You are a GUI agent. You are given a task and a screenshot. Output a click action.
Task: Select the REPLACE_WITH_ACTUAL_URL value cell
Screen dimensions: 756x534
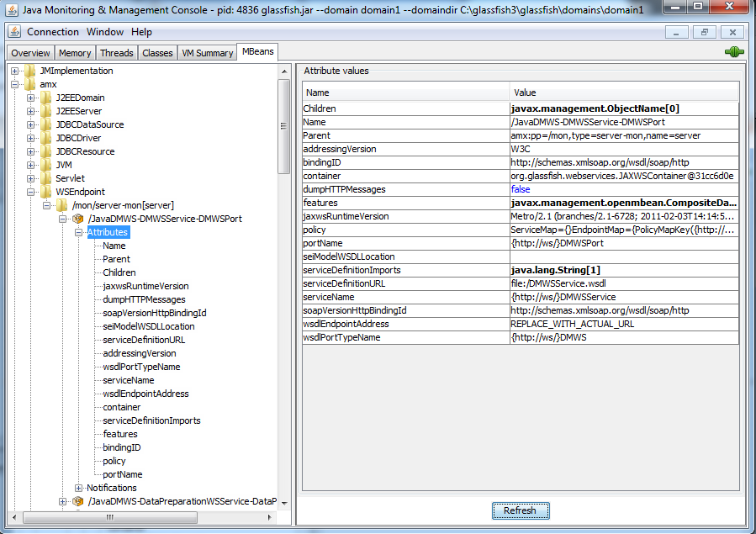click(624, 324)
